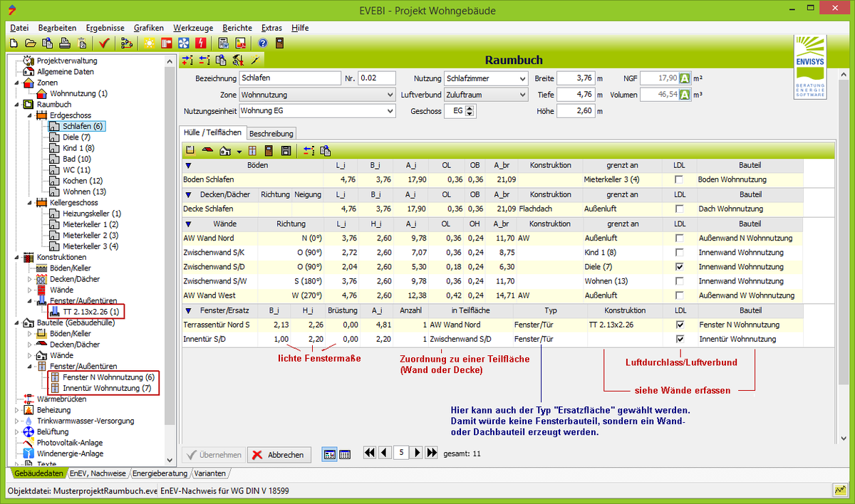Expand the Beheizung tree node
The width and height of the screenshot is (855, 504).
point(18,410)
